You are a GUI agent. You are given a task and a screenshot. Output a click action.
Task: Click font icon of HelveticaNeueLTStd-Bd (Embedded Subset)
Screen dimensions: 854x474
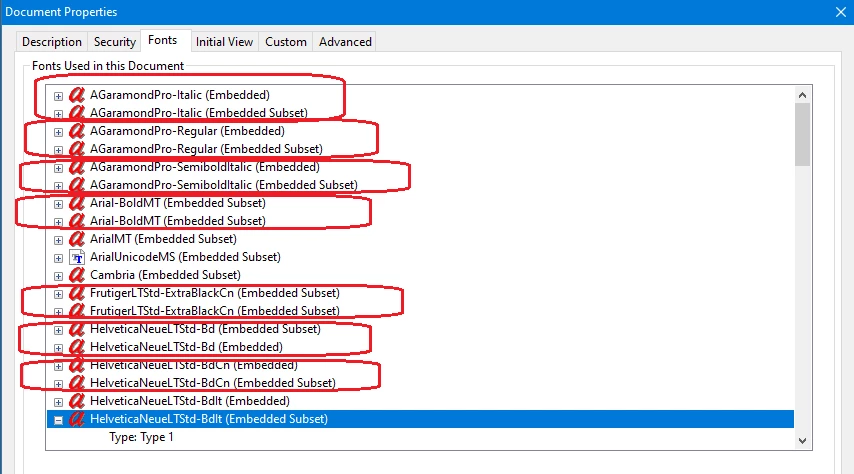77,329
